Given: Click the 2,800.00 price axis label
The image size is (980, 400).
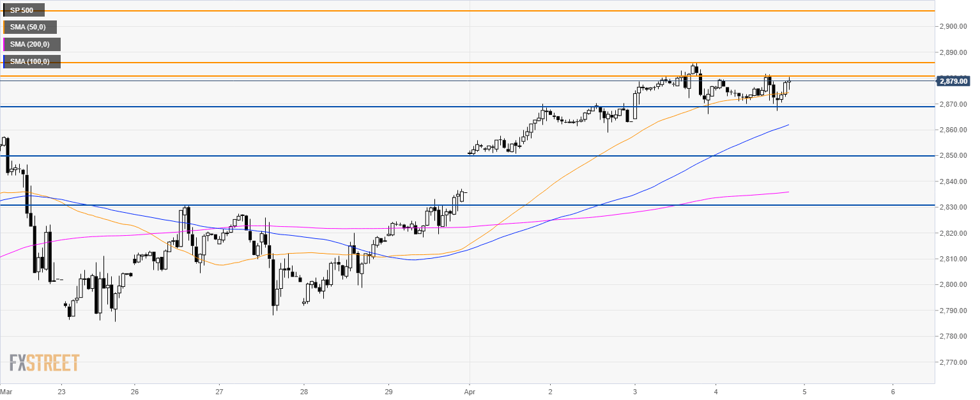Looking at the screenshot, I should 953,285.
